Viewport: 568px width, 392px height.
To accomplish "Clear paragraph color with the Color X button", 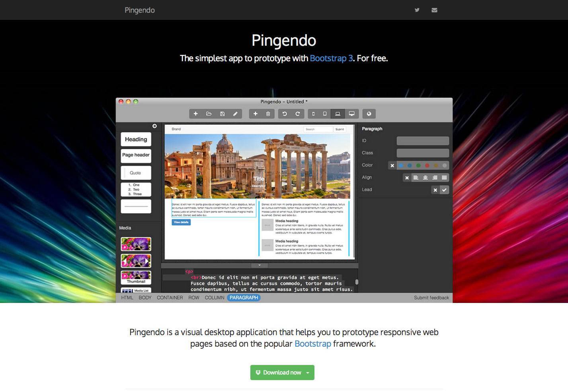I will (392, 165).
